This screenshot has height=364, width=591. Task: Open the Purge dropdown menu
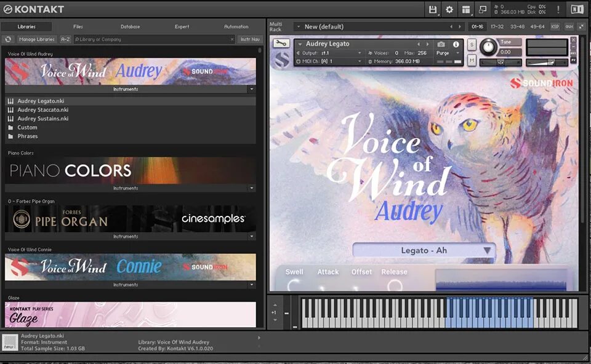click(x=448, y=53)
